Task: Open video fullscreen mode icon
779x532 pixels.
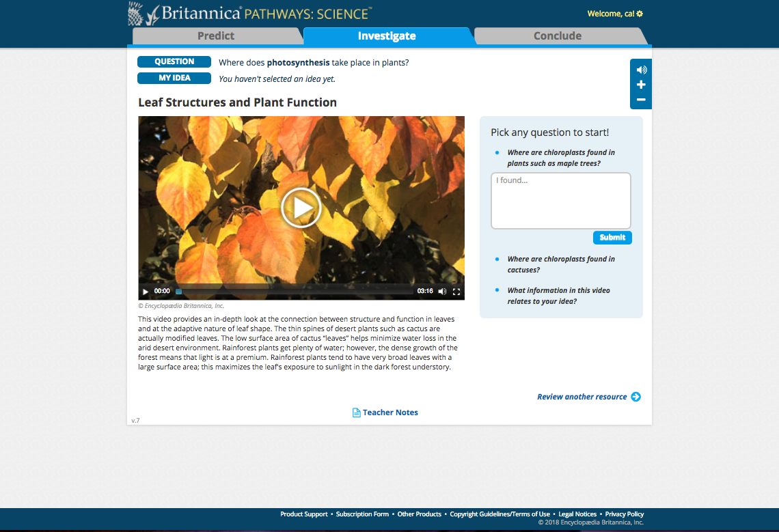Action: (456, 292)
